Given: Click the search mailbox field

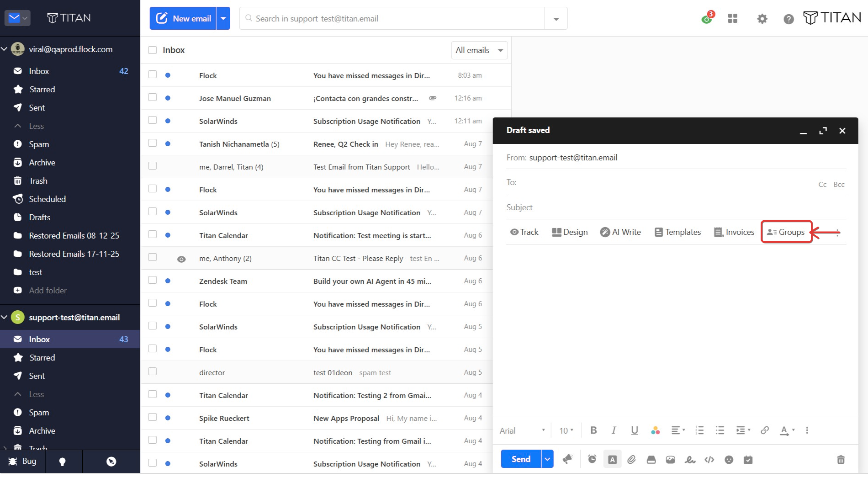Looking at the screenshot, I should pos(392,19).
